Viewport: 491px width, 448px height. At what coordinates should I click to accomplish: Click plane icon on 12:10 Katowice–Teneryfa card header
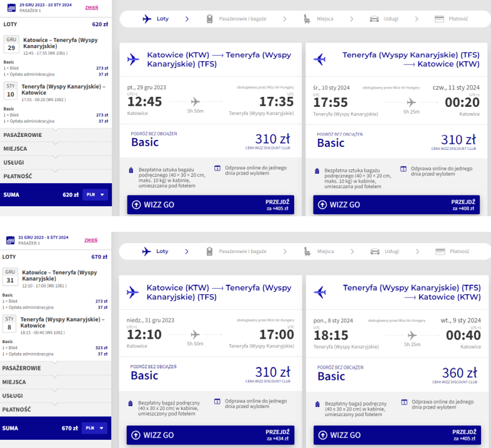coord(133,292)
